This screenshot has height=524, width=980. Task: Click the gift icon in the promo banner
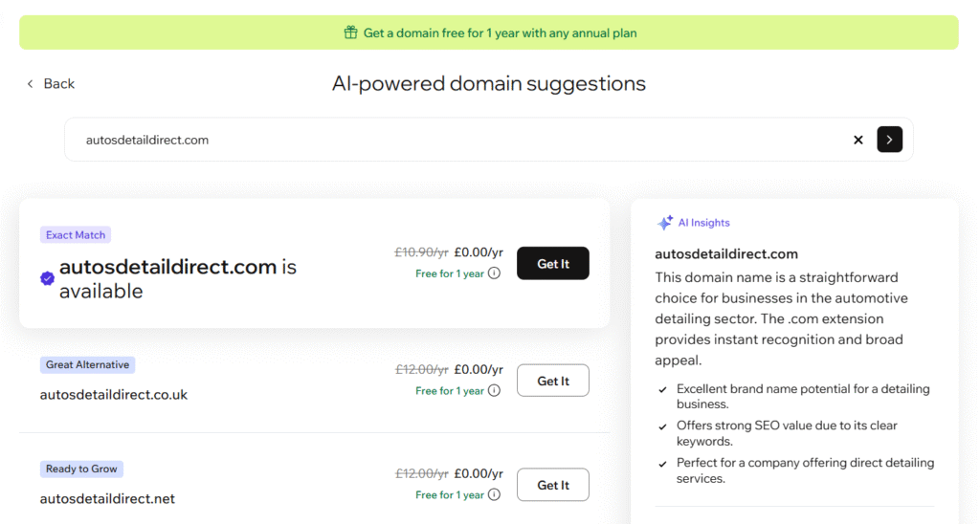coord(350,33)
